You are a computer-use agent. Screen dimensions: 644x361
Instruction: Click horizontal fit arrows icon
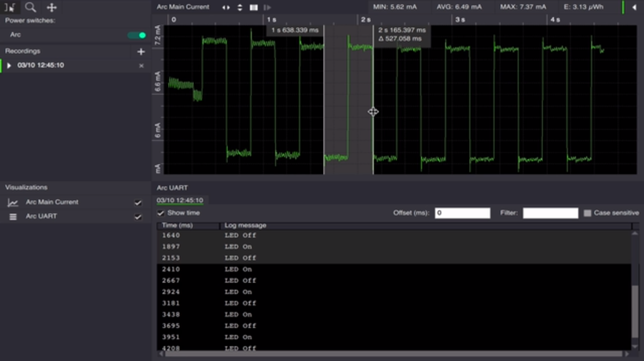[226, 7]
